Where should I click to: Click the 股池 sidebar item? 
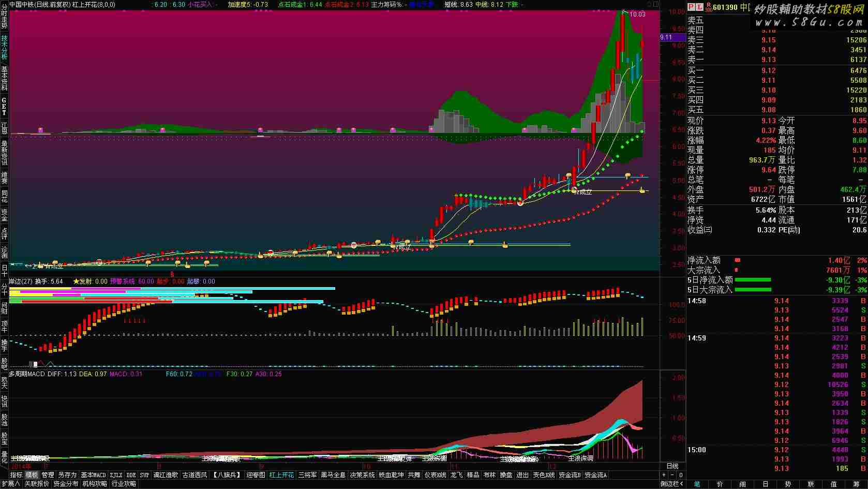tap(4, 420)
